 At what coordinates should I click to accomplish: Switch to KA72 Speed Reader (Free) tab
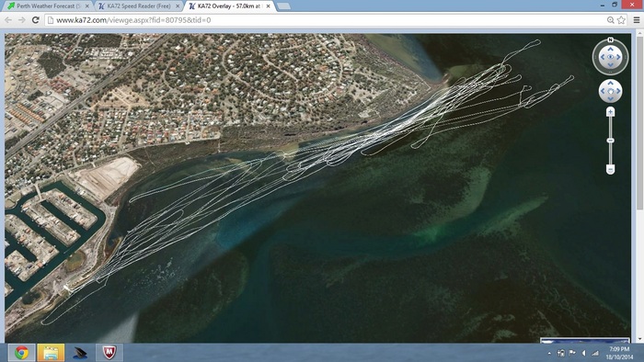pos(139,6)
